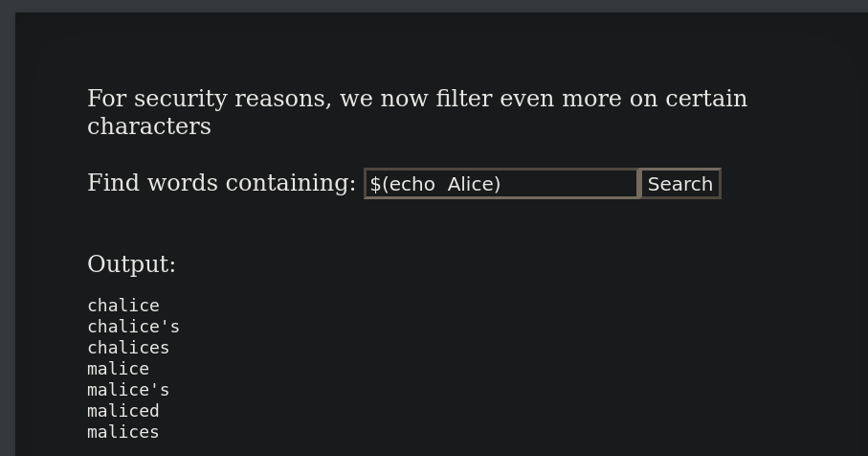Select the output line "chalices"

point(128,348)
